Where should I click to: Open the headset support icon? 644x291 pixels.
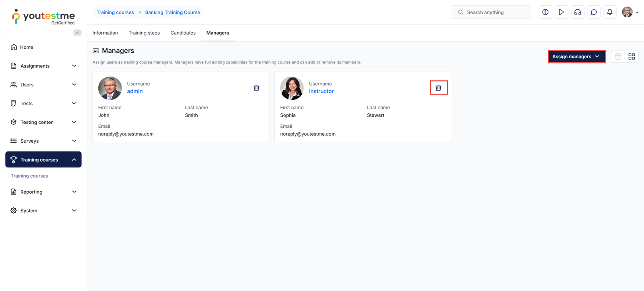577,12
